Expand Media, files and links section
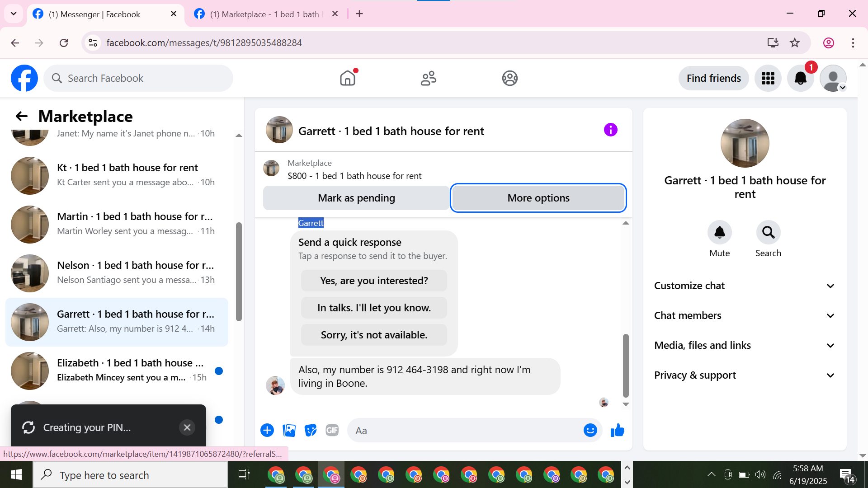868x488 pixels. [x=745, y=345]
